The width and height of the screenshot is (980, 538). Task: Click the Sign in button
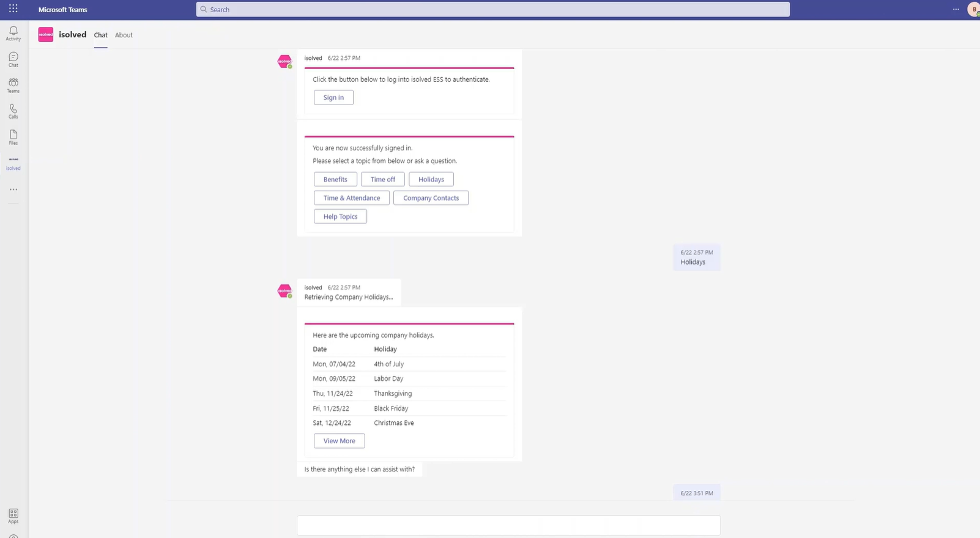[x=333, y=97]
